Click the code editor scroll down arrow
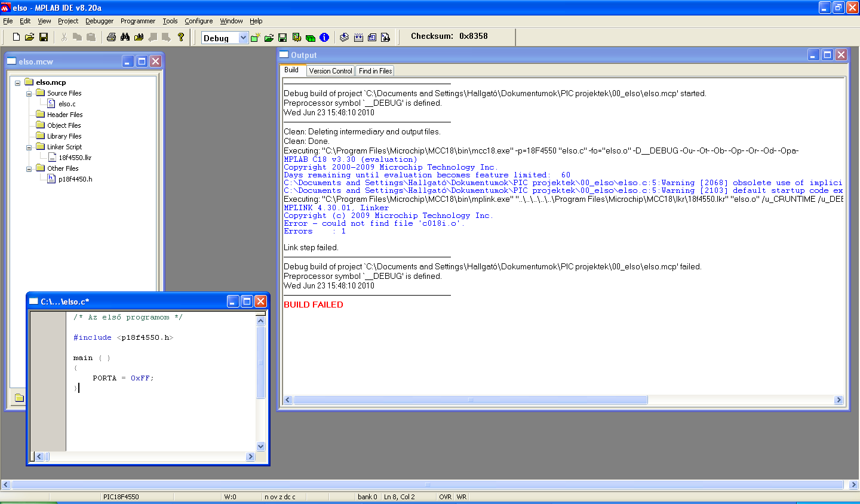This screenshot has width=860, height=504. (260, 446)
